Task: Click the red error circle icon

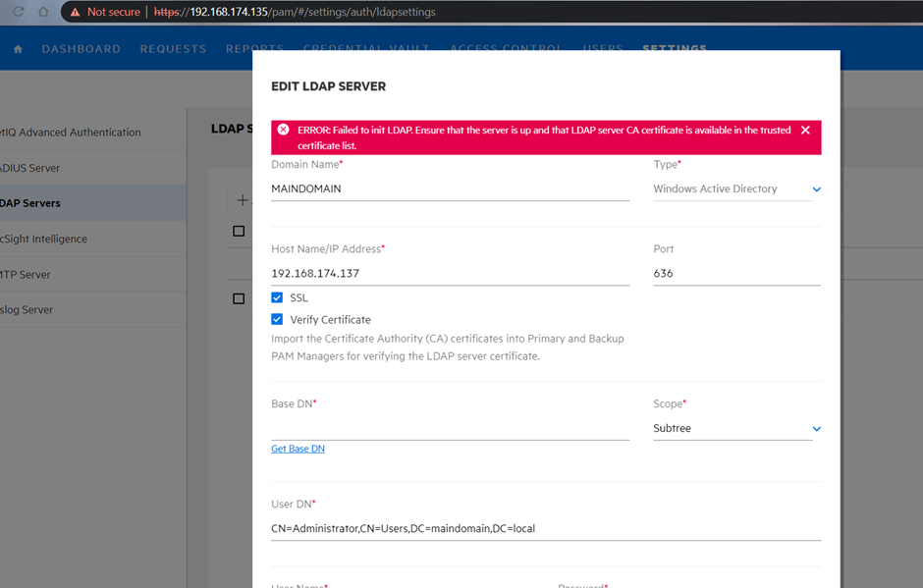Action: tap(283, 130)
